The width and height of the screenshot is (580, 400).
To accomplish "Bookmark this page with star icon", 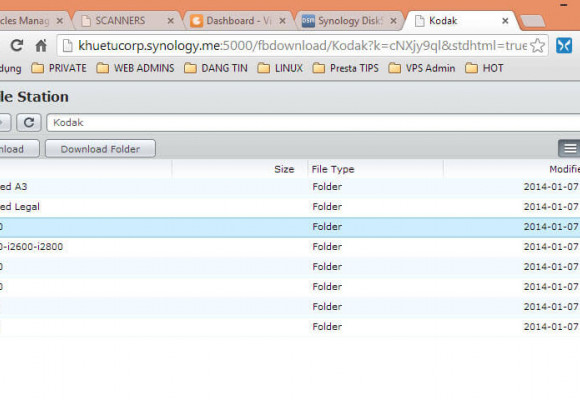I will pos(537,46).
